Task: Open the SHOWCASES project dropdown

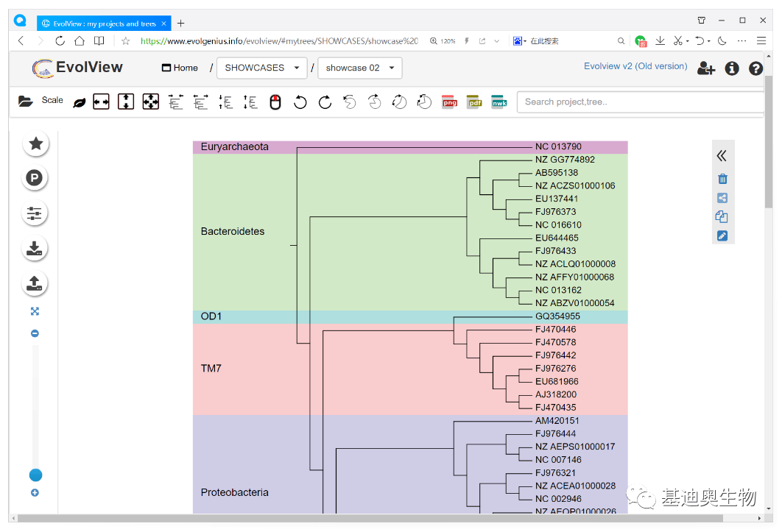Action: click(262, 68)
